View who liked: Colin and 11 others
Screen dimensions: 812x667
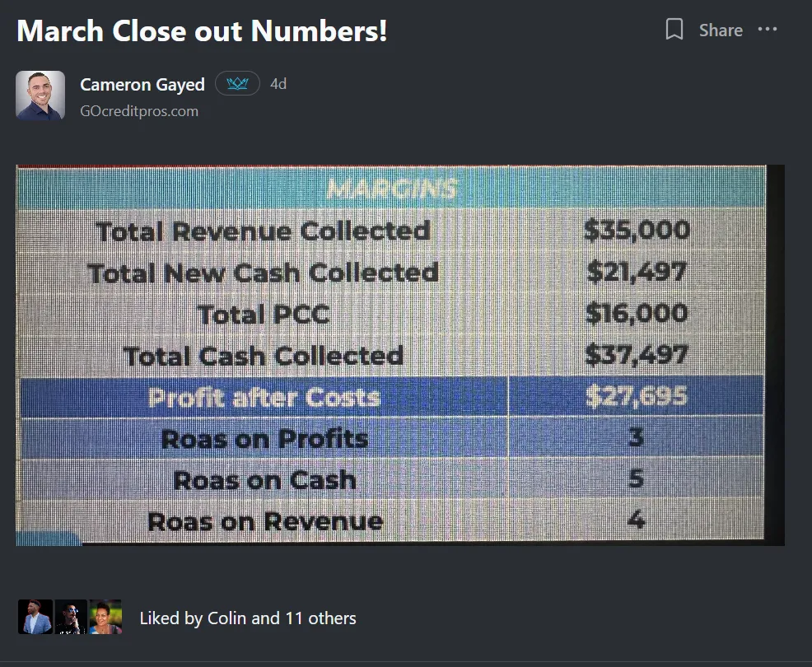point(248,618)
